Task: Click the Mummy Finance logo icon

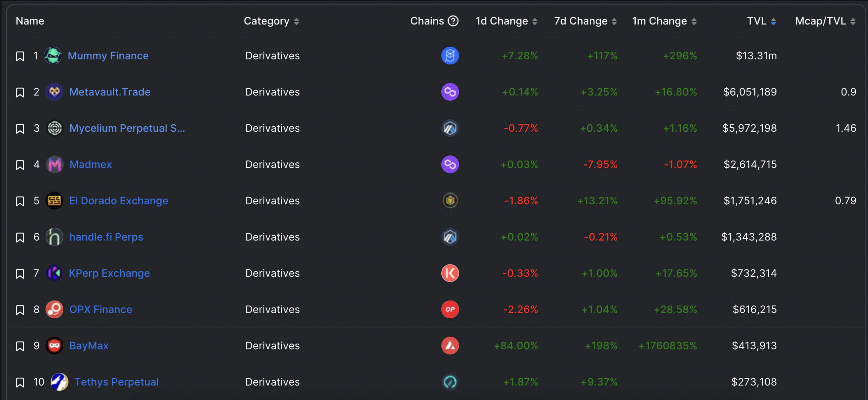Action: tap(53, 56)
